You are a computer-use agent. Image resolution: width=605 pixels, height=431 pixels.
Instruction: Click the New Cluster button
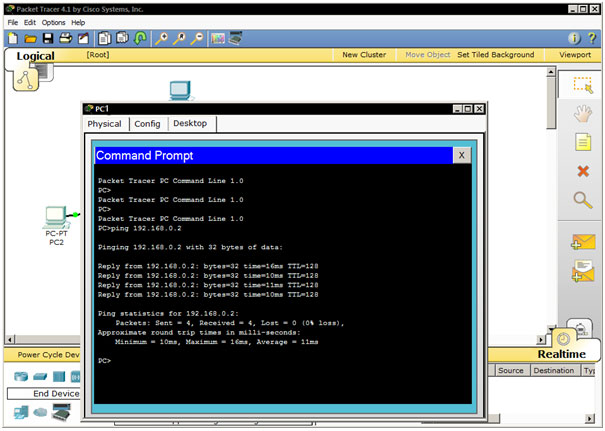click(364, 55)
